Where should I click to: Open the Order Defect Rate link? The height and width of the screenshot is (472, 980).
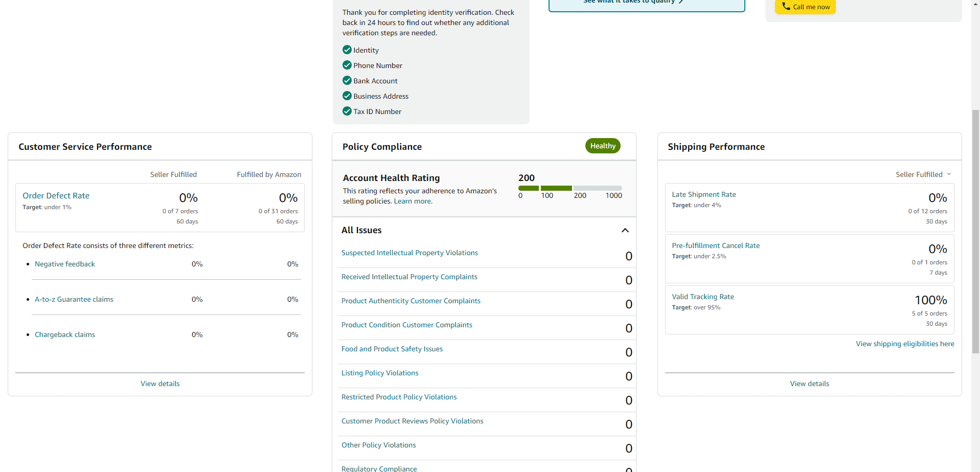[x=56, y=195]
